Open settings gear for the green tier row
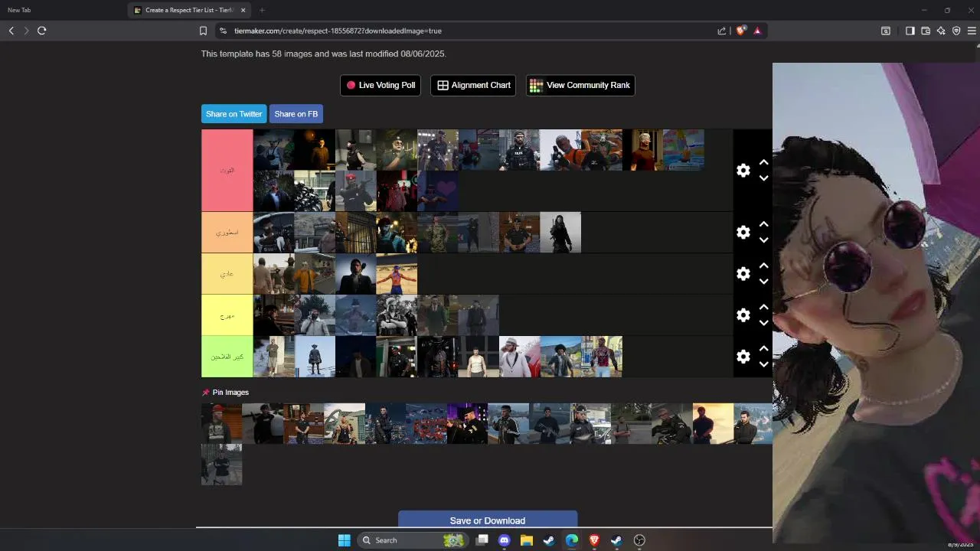Image resolution: width=980 pixels, height=551 pixels. tap(743, 357)
